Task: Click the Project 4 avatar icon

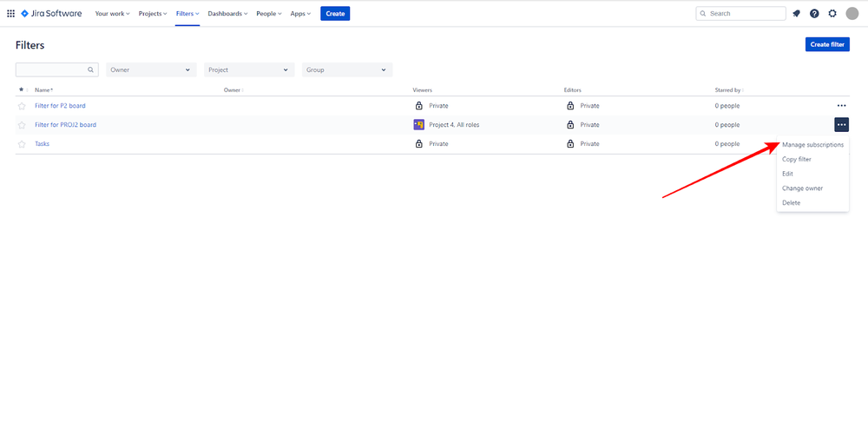Action: tap(418, 125)
